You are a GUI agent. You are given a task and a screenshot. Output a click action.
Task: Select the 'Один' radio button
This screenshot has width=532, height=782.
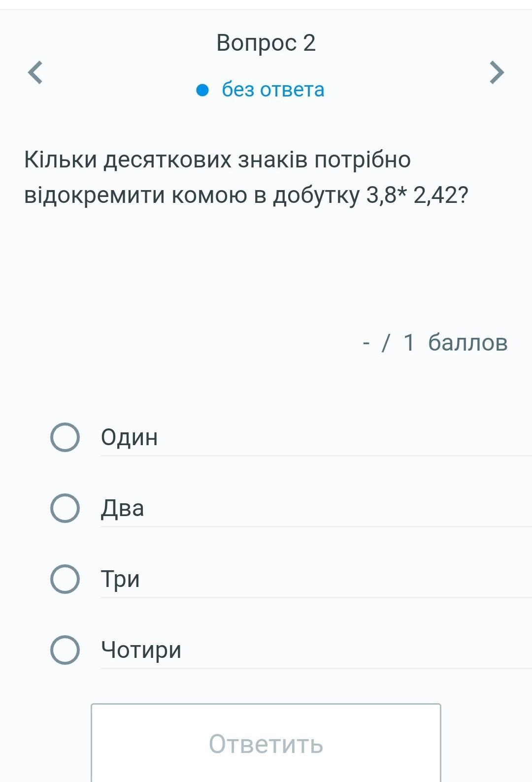(65, 437)
